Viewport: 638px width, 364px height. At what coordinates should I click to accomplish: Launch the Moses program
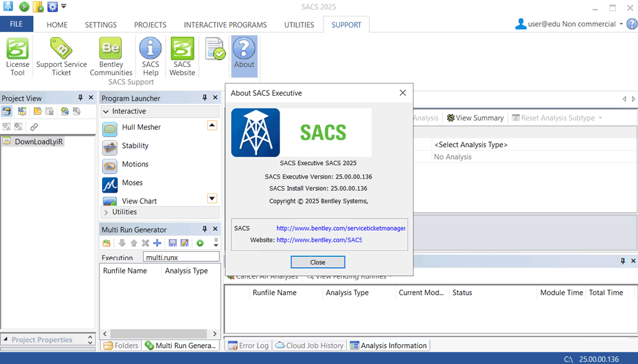[132, 182]
